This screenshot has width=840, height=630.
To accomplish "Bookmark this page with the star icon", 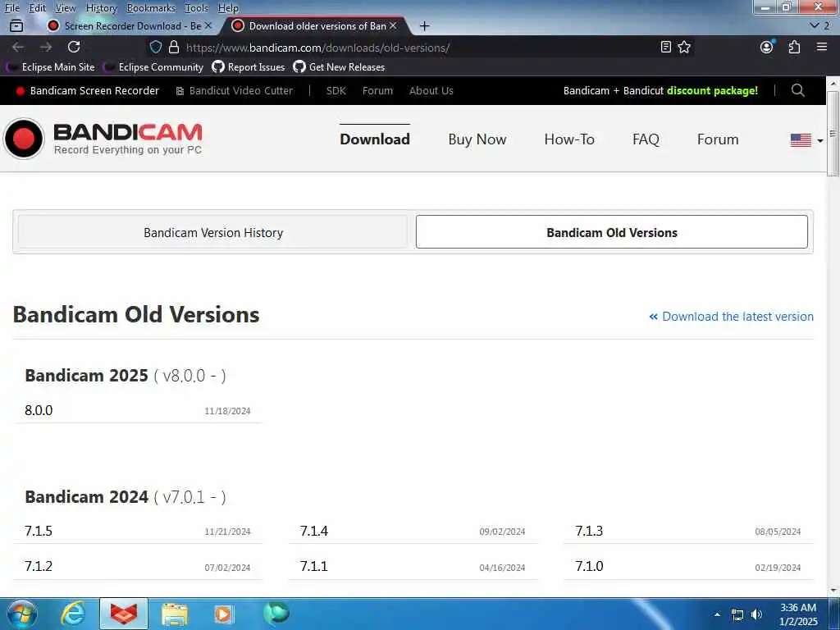I will 684,47.
